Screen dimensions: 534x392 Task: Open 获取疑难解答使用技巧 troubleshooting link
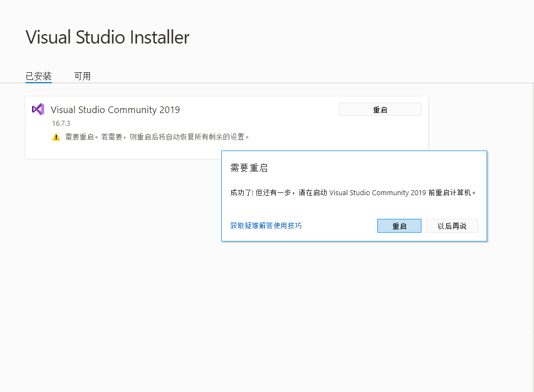(266, 225)
